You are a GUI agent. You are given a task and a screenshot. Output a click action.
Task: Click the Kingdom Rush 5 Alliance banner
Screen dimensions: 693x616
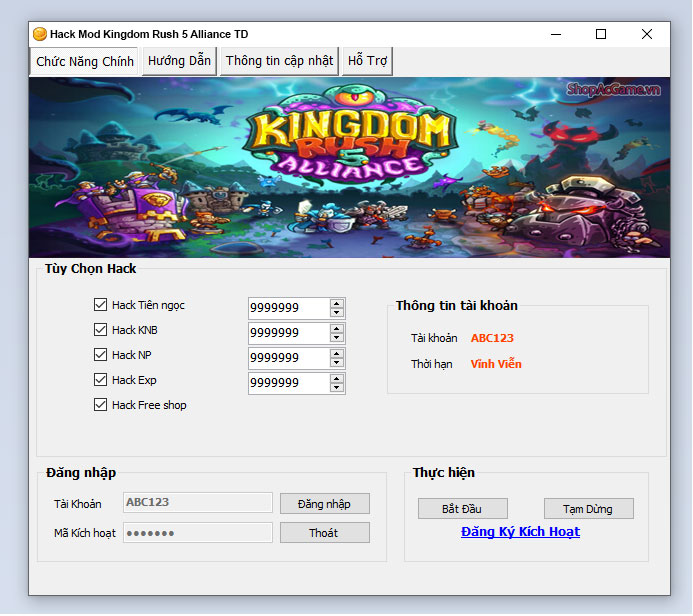pyautogui.click(x=349, y=167)
